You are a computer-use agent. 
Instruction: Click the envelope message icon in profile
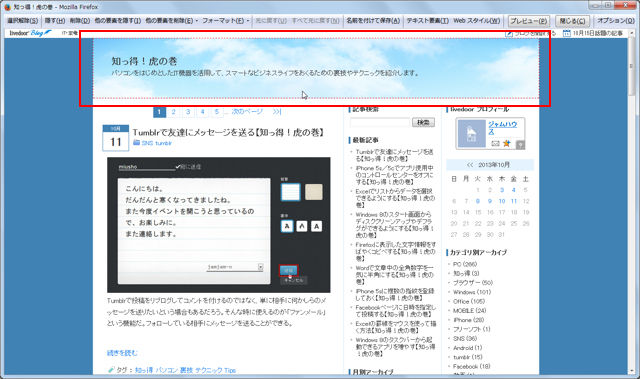coord(495,144)
